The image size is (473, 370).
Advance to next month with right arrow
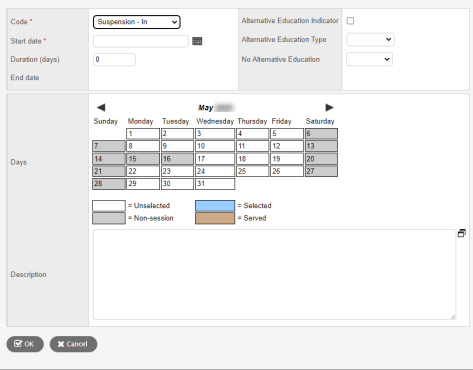tap(329, 107)
